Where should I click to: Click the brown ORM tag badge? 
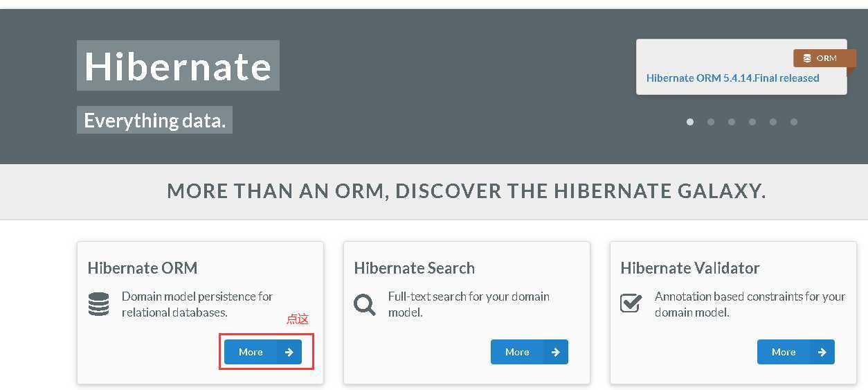click(824, 58)
